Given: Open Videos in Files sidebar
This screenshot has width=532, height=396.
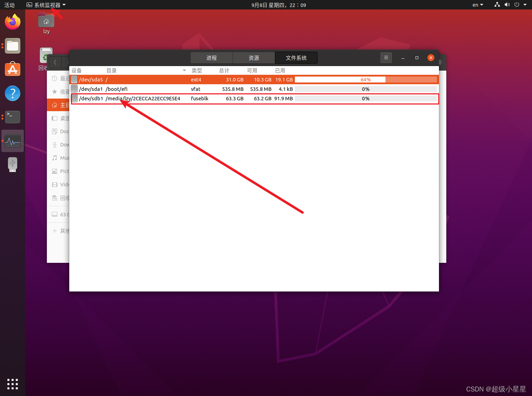Looking at the screenshot, I should pos(58,185).
